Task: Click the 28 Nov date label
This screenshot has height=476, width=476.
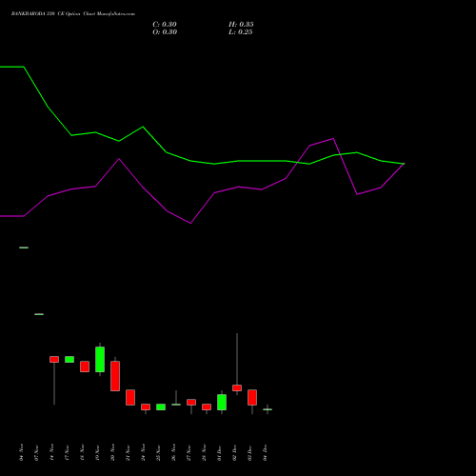Action: point(204,452)
